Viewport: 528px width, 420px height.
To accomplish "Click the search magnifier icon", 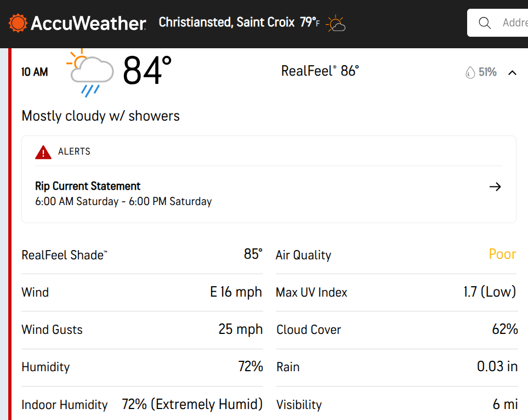I will pyautogui.click(x=484, y=23).
